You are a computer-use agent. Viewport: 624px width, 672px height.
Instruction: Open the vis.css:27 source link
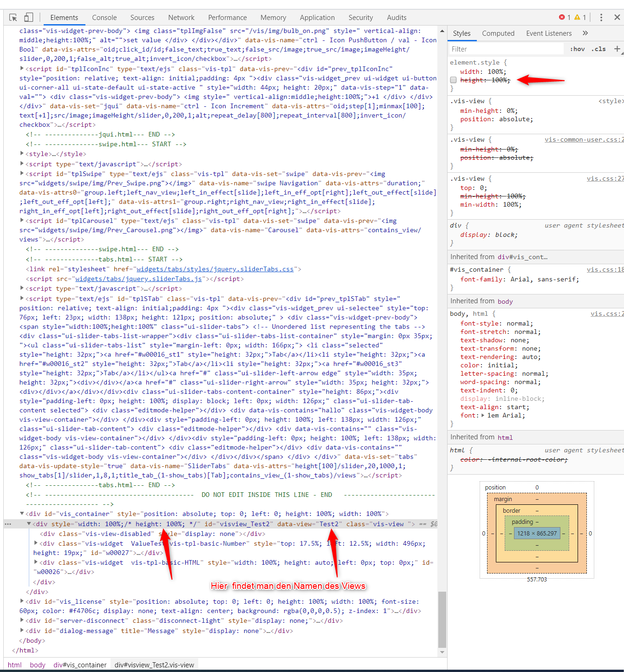pyautogui.click(x=605, y=178)
